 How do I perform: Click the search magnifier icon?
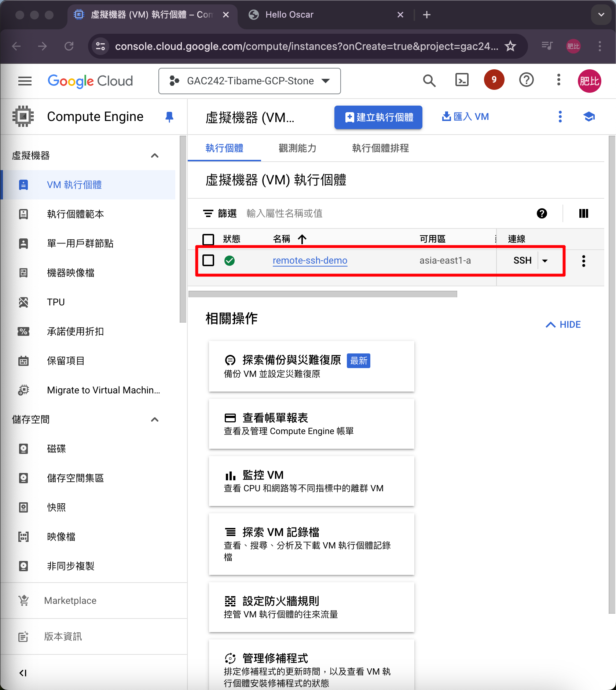[429, 81]
